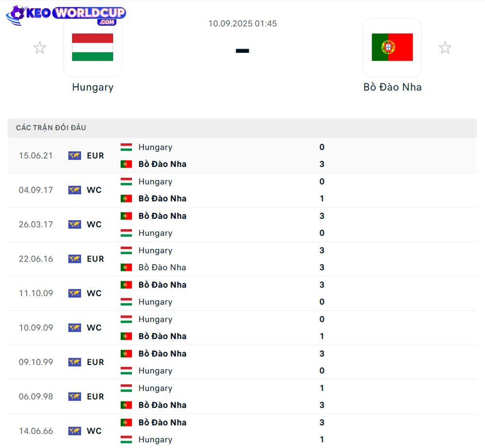Click WC label in 04.09.17 row
This screenshot has height=448, width=485.
94,190
